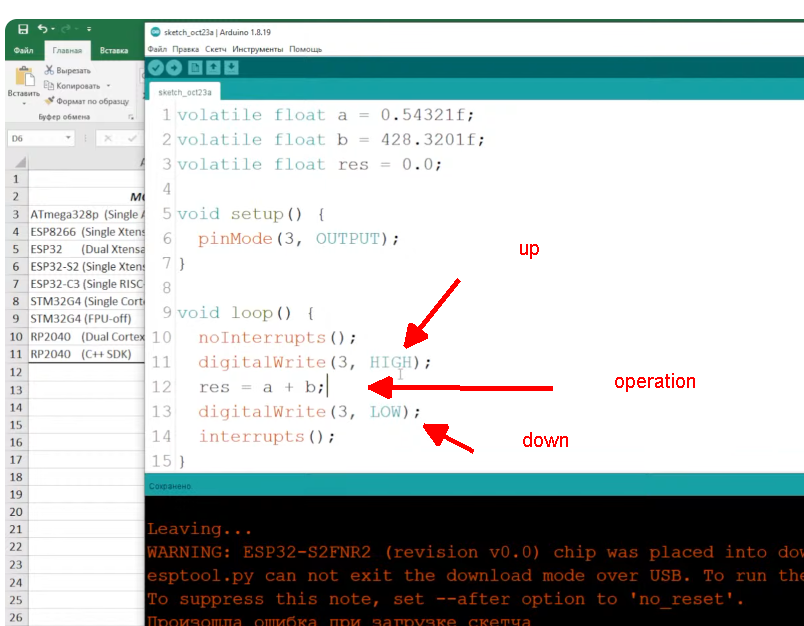804x626 pixels.
Task: Save the sketch using the down-arrow icon
Action: click(x=231, y=68)
